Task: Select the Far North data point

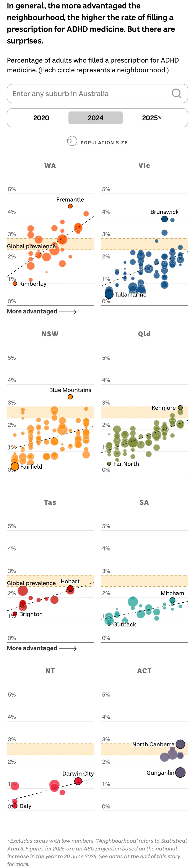Action: click(109, 464)
